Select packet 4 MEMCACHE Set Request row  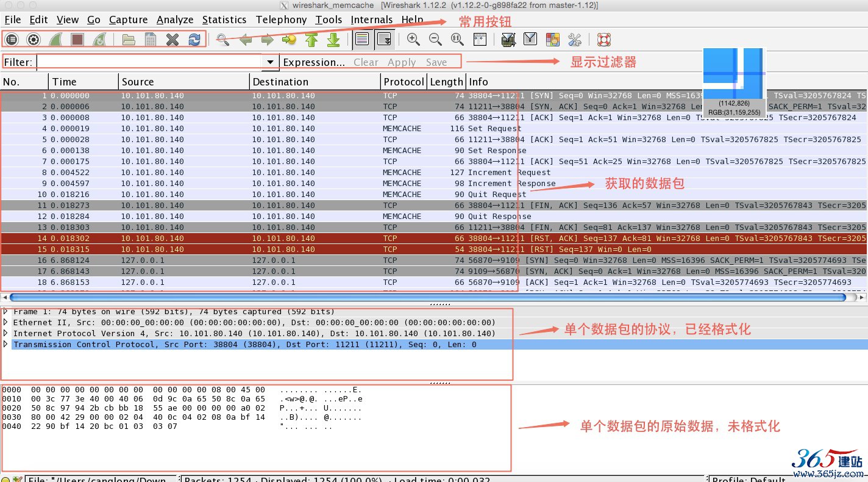click(434, 128)
